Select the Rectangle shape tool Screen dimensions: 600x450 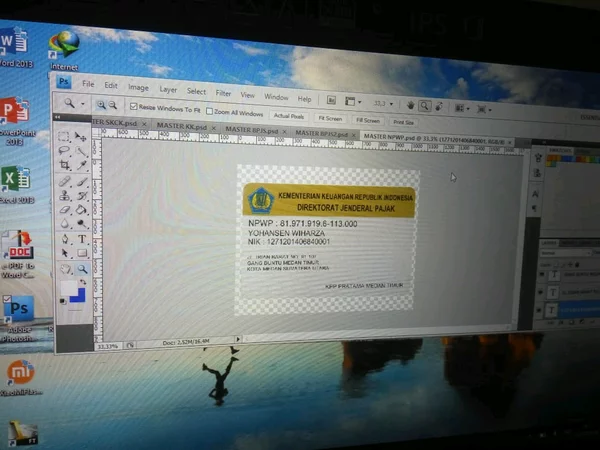coord(82,253)
